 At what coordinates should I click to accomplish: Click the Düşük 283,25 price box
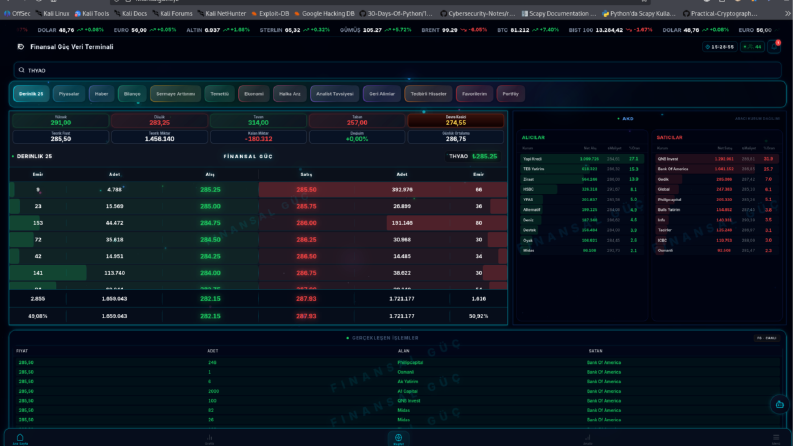click(159, 120)
